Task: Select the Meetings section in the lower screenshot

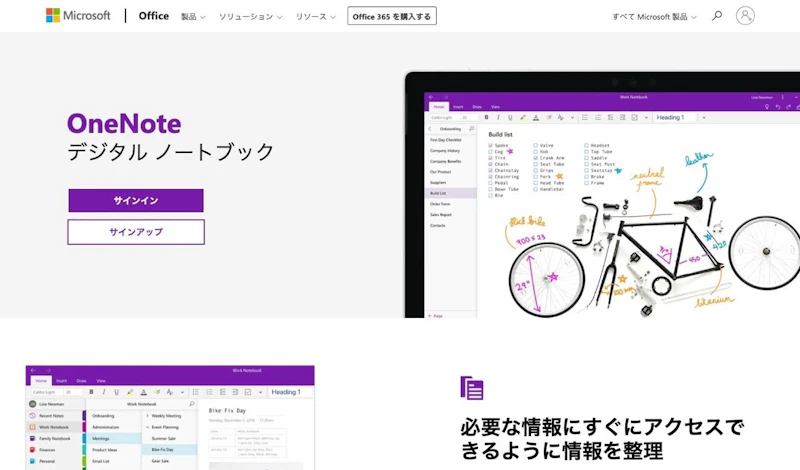Action: (x=113, y=438)
